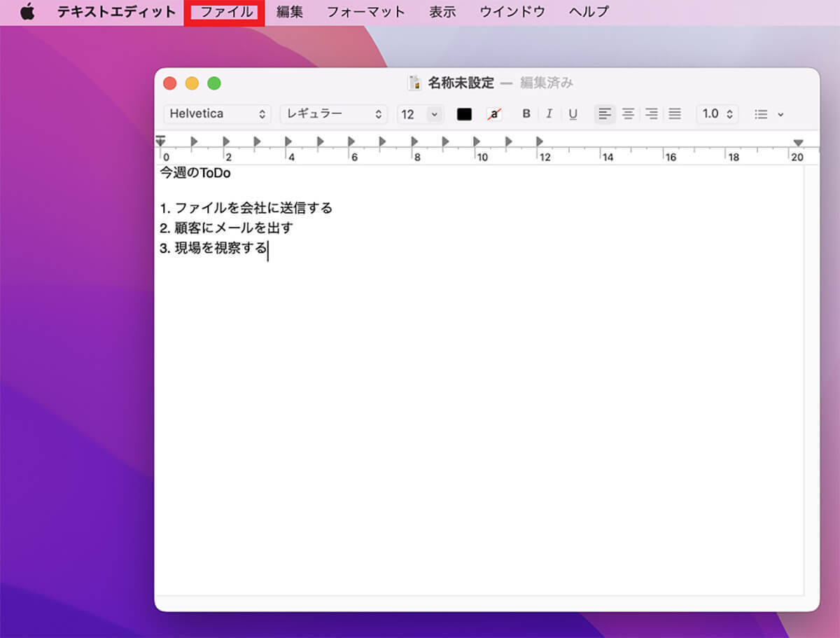
Task: Open the レギュラー typeface style dropdown
Action: (333, 113)
